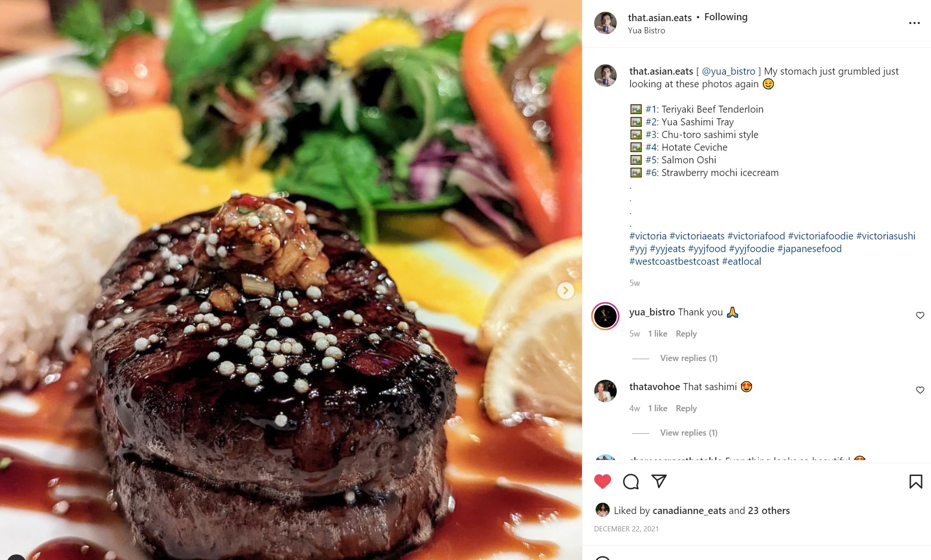
Task: Open the Yua Bistro location link
Action: click(646, 31)
